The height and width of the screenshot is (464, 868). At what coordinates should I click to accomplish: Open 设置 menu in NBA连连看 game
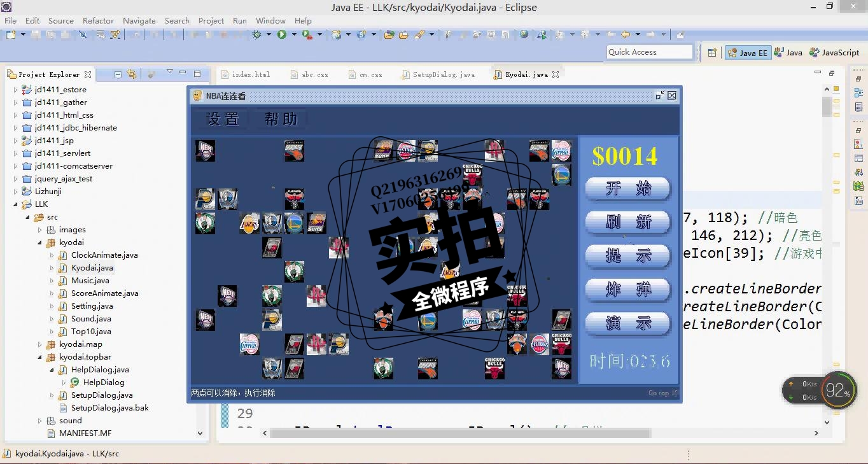tap(223, 119)
